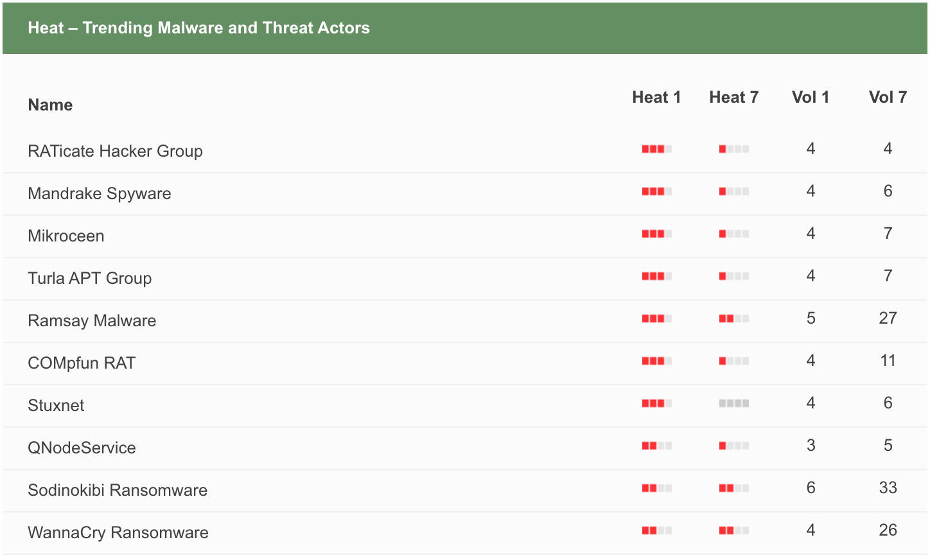This screenshot has width=930, height=560.
Task: Click Heat 1 indicator for Mandrake Spyware
Action: tap(657, 191)
